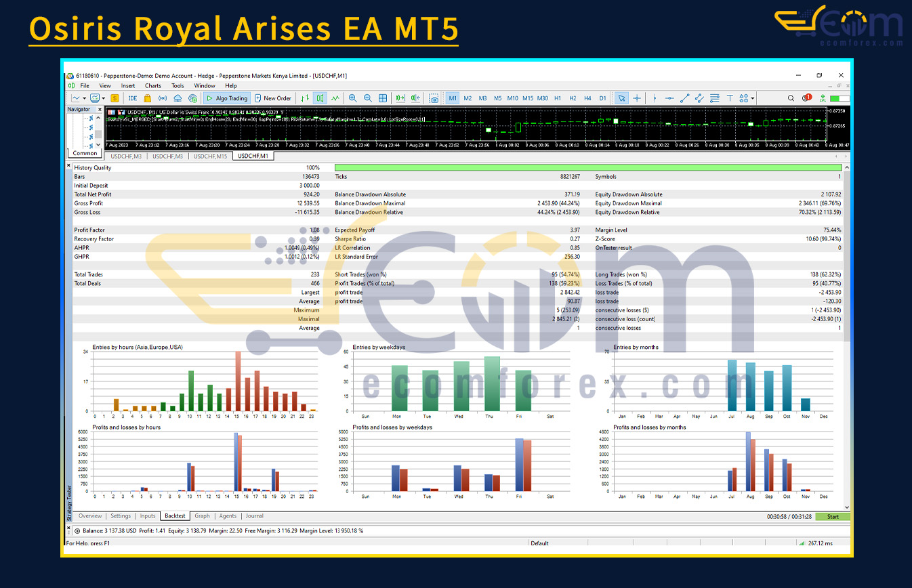The image size is (912, 588).
Task: Click the 'Total Net Profit' label
Action: (x=93, y=194)
